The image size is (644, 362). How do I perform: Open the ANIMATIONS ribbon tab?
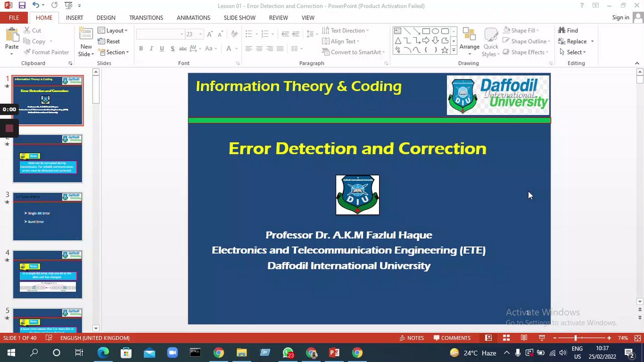point(193,18)
